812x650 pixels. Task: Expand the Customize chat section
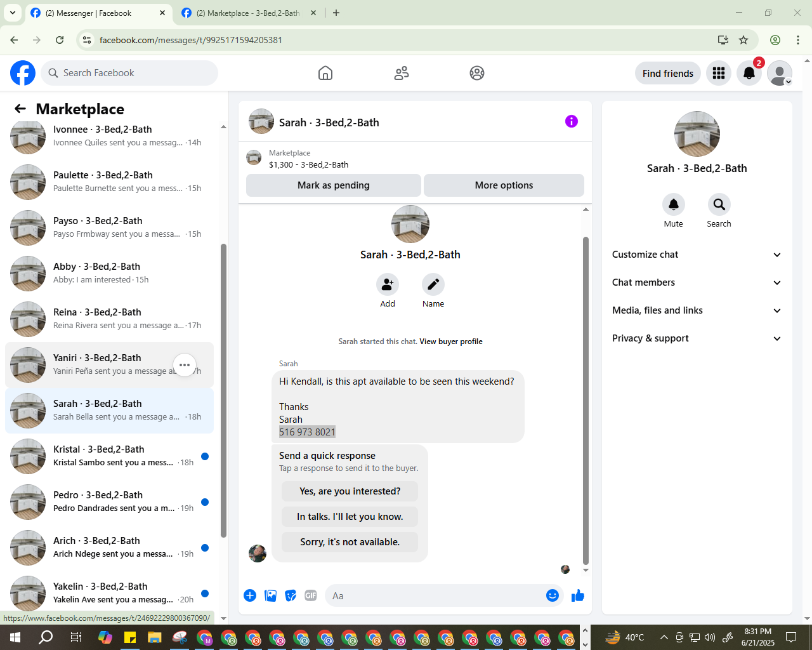pyautogui.click(x=697, y=255)
